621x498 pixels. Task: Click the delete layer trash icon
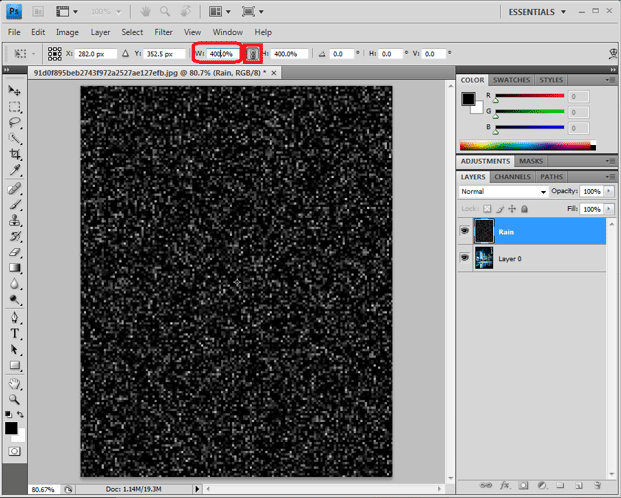(x=596, y=485)
